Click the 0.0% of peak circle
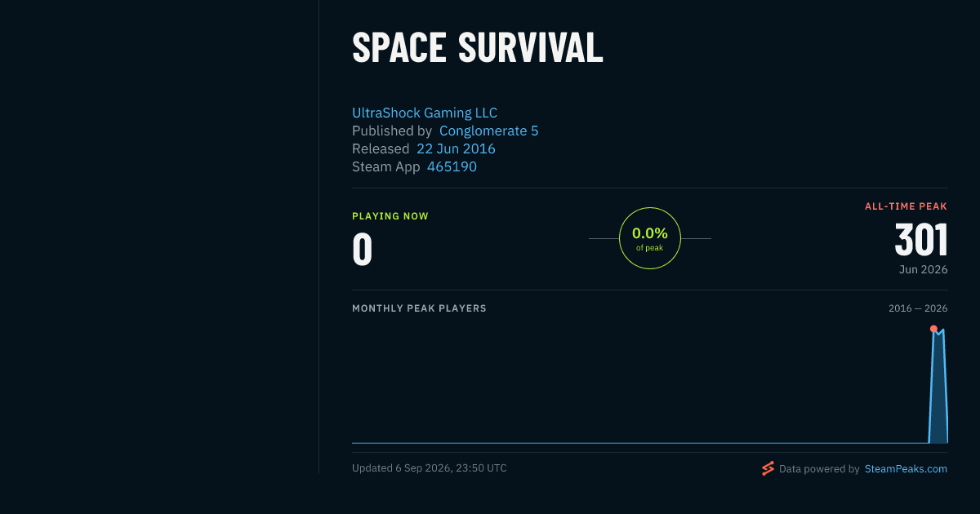Image resolution: width=980 pixels, height=514 pixels. click(650, 238)
